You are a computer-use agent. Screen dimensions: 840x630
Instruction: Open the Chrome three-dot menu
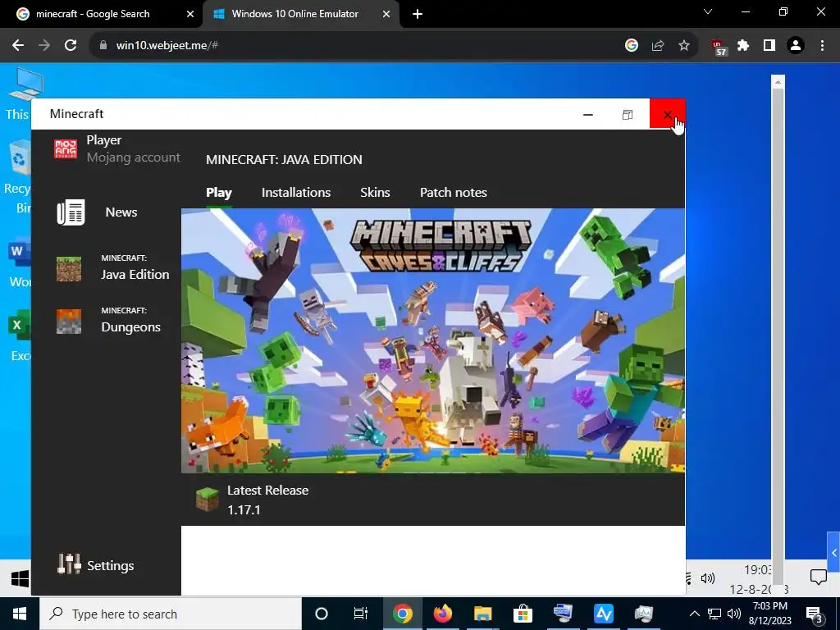coord(822,46)
